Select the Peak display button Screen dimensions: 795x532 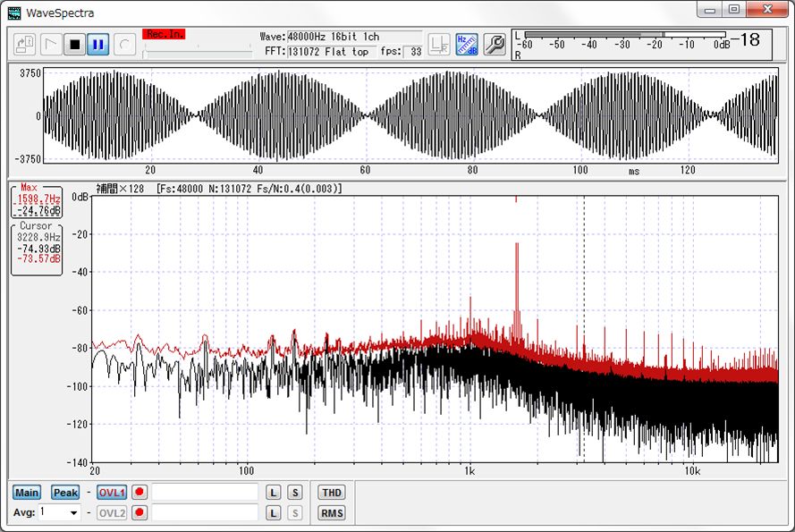click(x=64, y=493)
